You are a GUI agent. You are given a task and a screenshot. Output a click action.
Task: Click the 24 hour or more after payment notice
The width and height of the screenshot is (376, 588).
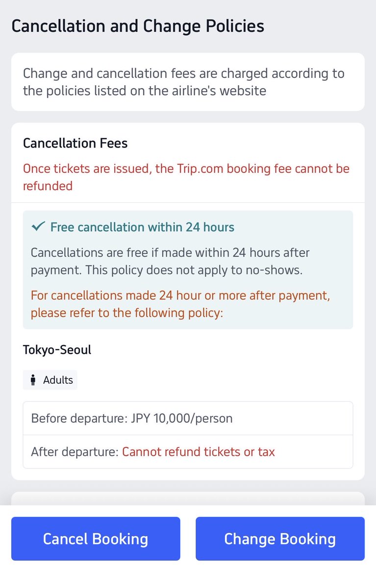tap(180, 304)
